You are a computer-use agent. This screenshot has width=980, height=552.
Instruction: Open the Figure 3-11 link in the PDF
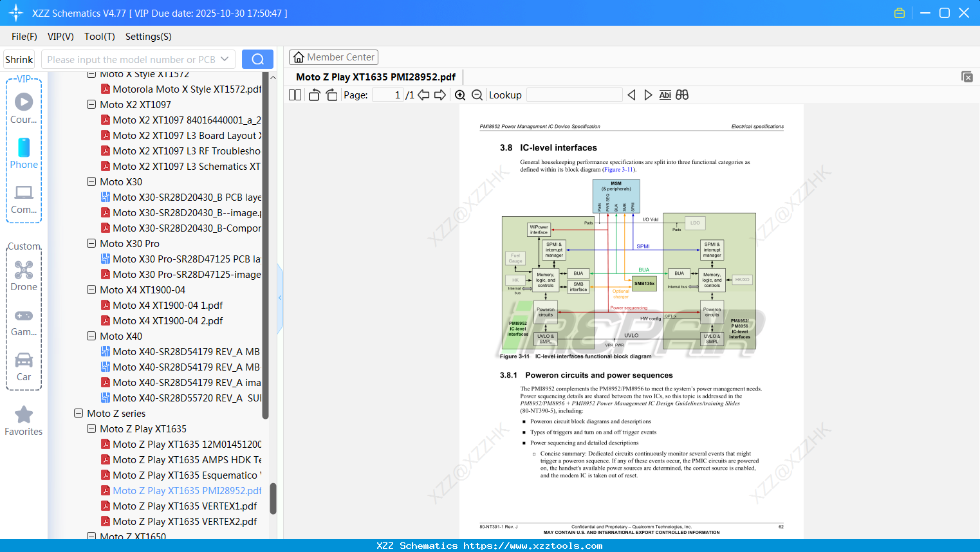click(618, 170)
